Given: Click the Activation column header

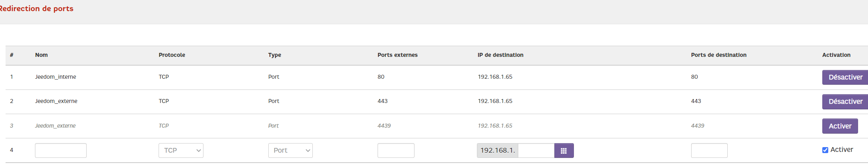Looking at the screenshot, I should click(x=836, y=55).
